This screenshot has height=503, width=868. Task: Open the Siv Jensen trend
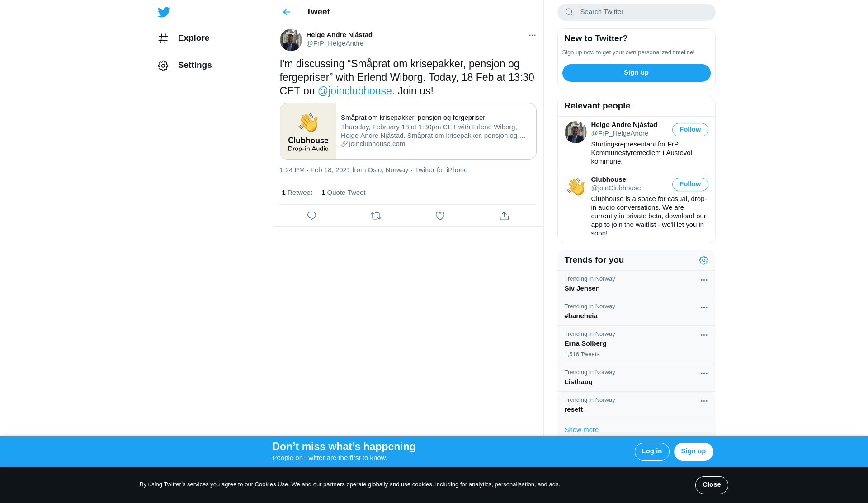tap(636, 284)
